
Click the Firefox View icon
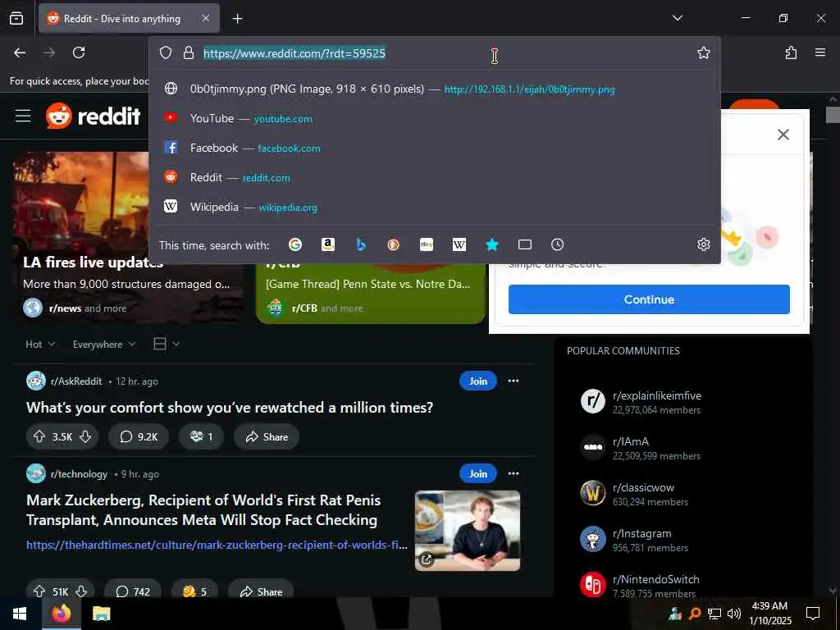pos(16,18)
